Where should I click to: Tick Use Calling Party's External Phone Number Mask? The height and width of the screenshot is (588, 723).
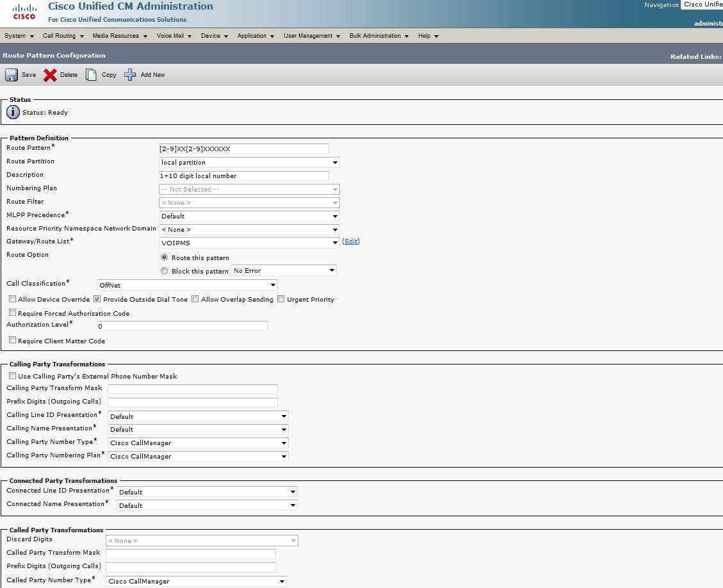tap(12, 376)
